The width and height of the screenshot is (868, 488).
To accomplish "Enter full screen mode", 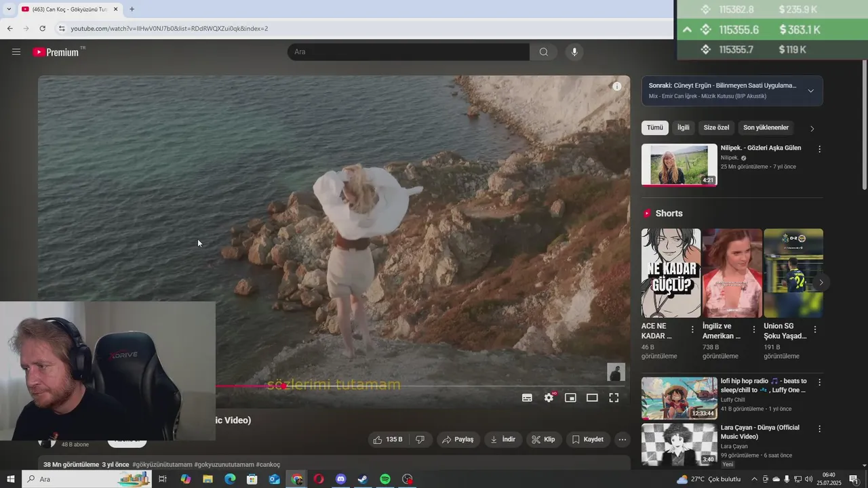I will point(614,398).
